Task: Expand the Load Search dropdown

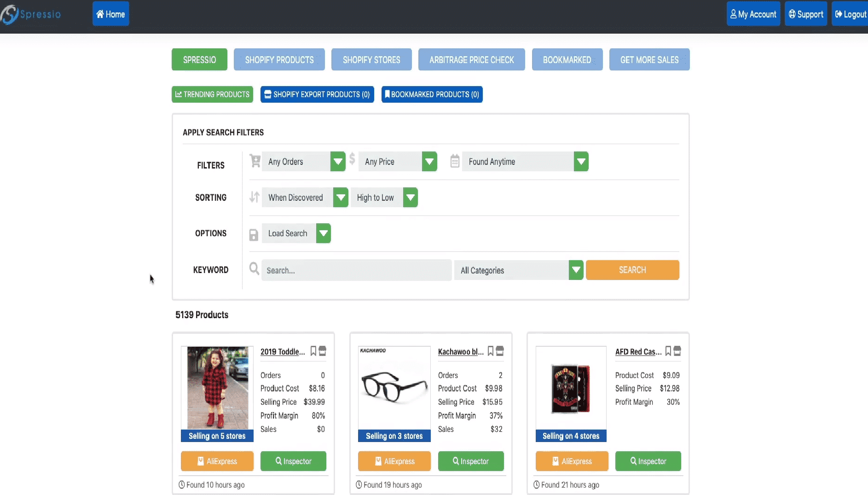Action: [296, 233]
